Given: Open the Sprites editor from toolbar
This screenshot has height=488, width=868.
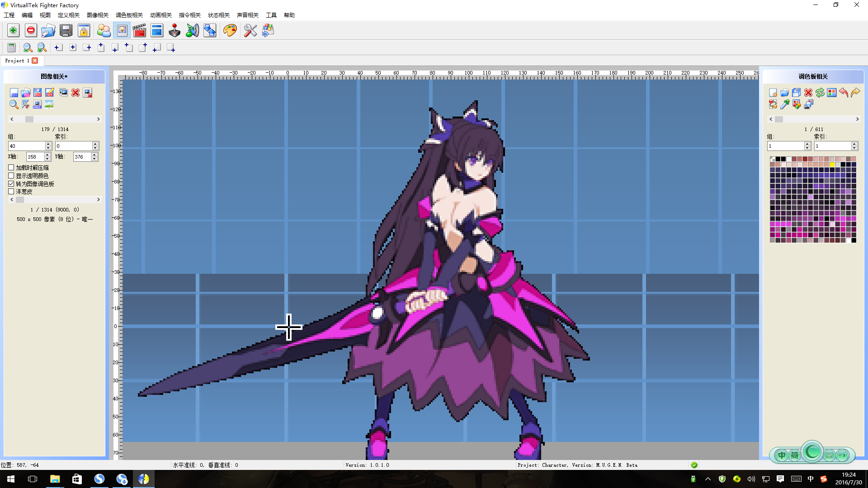Looking at the screenshot, I should click(x=122, y=31).
